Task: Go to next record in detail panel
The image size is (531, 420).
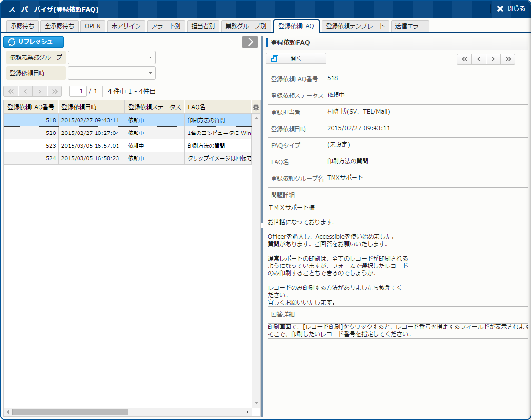Action: (493, 59)
